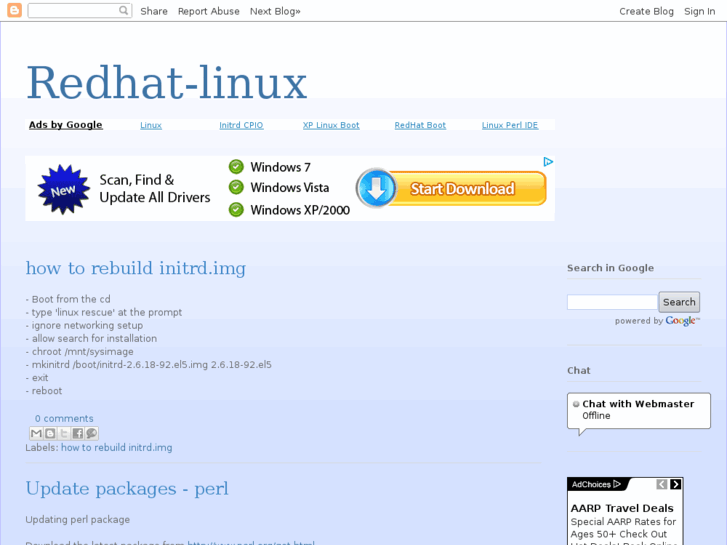Email this post via envelope icon
This screenshot has height=545, width=727.
pos(36,433)
